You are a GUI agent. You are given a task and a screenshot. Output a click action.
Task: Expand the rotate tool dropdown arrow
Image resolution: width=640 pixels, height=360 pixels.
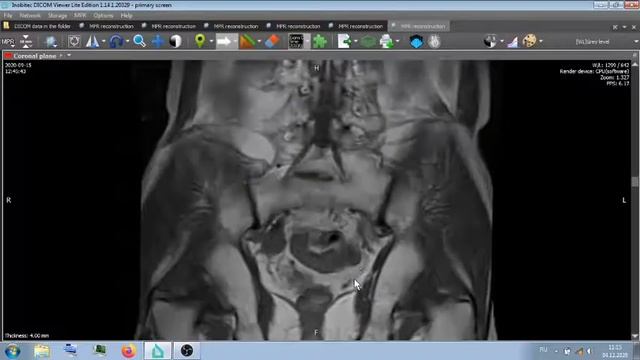127,41
